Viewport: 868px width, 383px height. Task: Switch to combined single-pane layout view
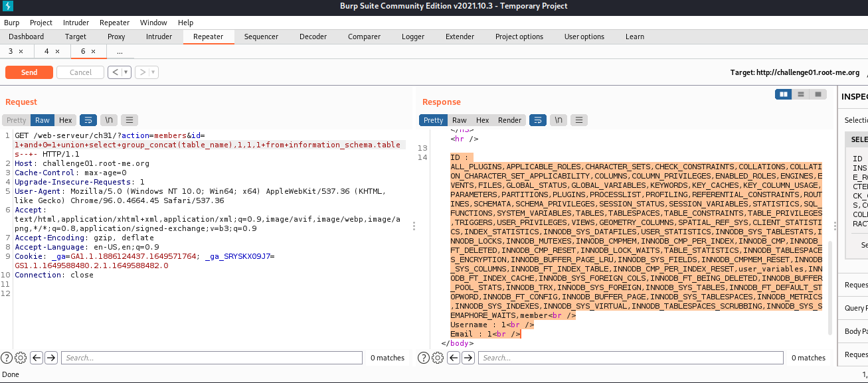click(x=818, y=94)
